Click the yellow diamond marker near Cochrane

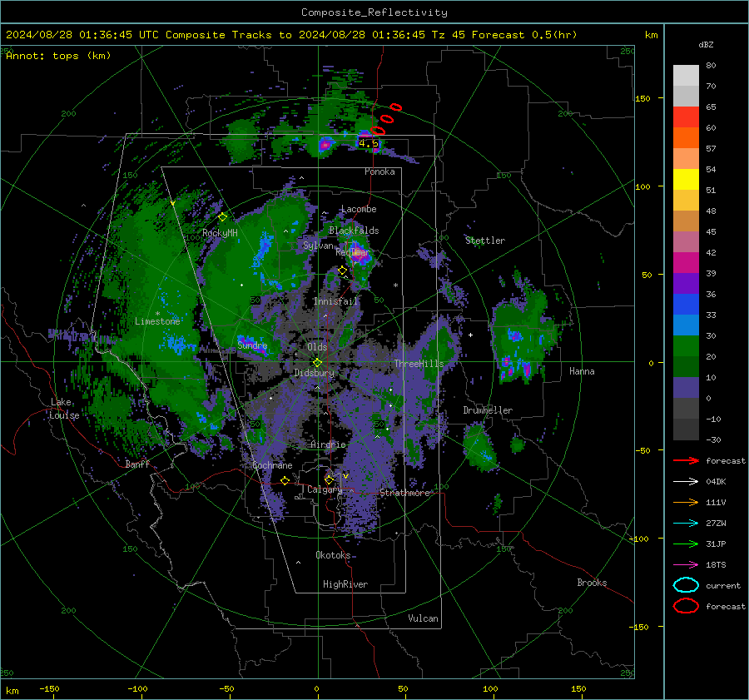[285, 480]
